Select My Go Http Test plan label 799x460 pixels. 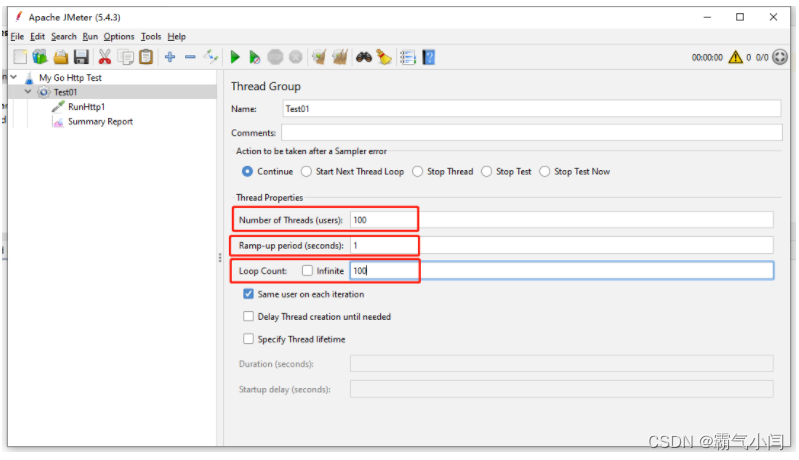pos(70,78)
